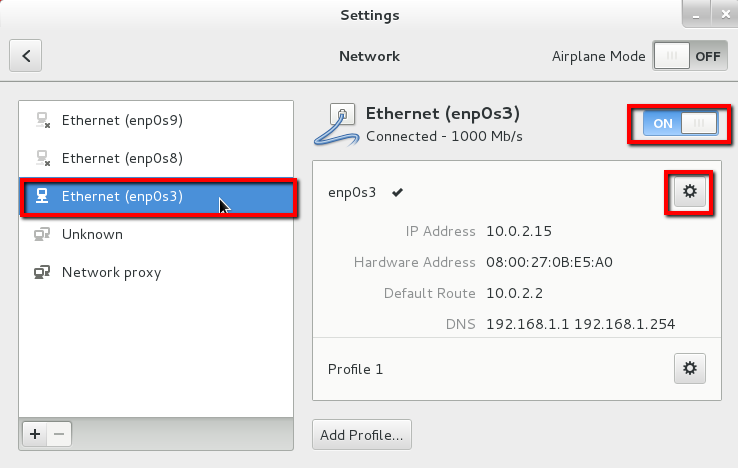Click the back arrow button

click(x=25, y=56)
